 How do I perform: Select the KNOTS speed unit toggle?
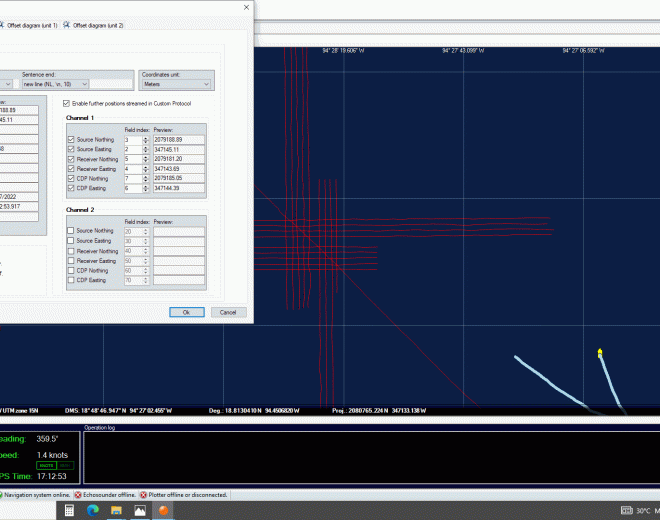[x=46, y=466]
